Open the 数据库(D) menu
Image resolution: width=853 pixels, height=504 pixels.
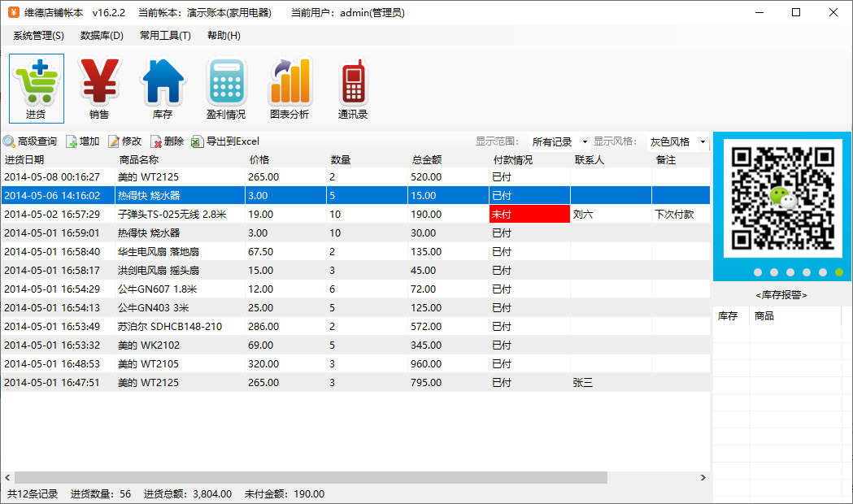click(x=102, y=35)
